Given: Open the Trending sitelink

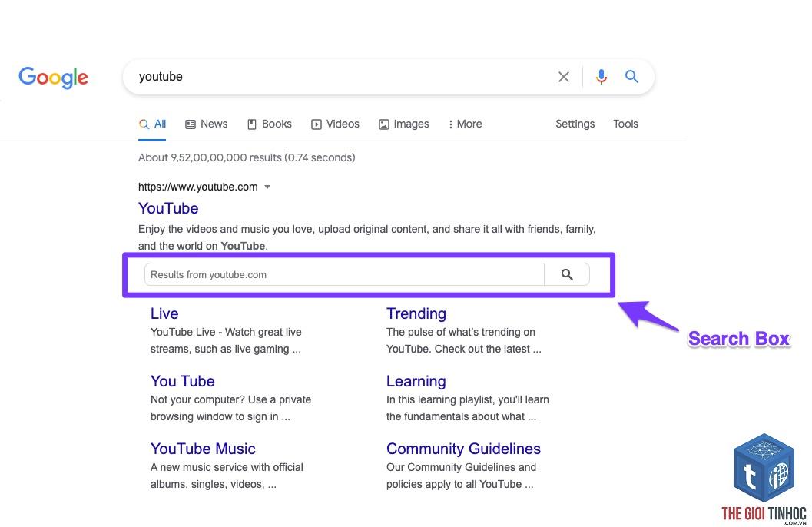Looking at the screenshot, I should pyautogui.click(x=416, y=313).
